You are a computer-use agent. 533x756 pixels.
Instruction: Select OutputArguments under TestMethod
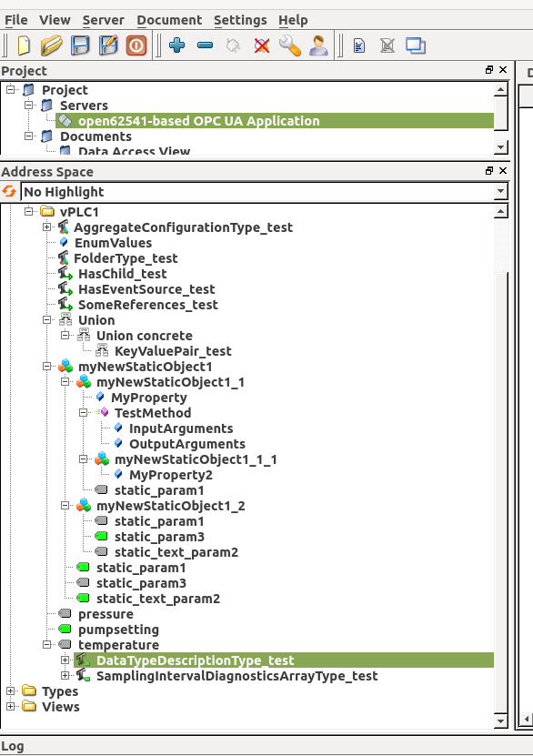[x=187, y=444]
